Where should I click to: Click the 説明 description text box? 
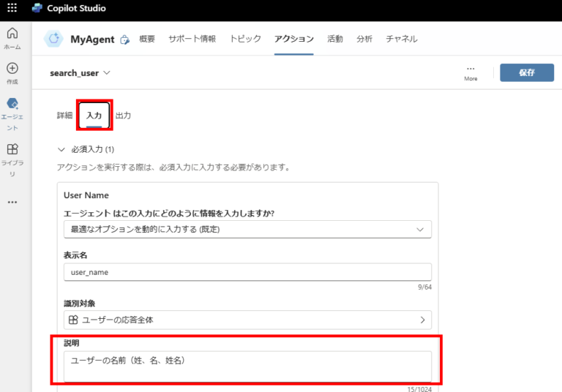click(247, 366)
